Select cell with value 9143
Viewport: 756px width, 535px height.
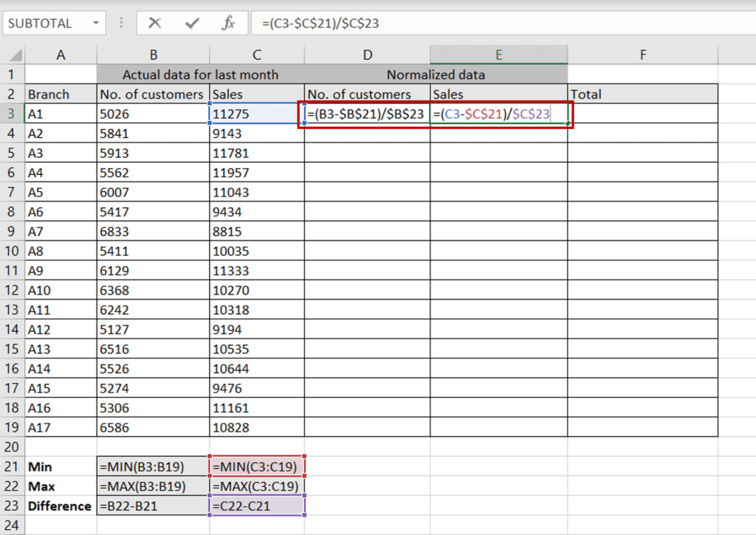pyautogui.click(x=257, y=134)
